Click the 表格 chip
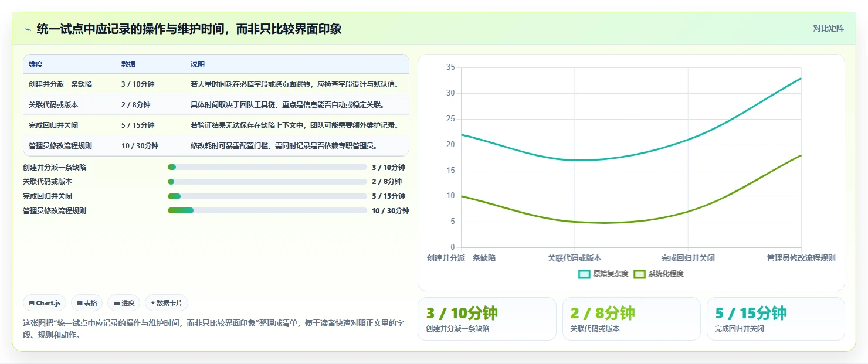868x364 pixels. click(87, 303)
